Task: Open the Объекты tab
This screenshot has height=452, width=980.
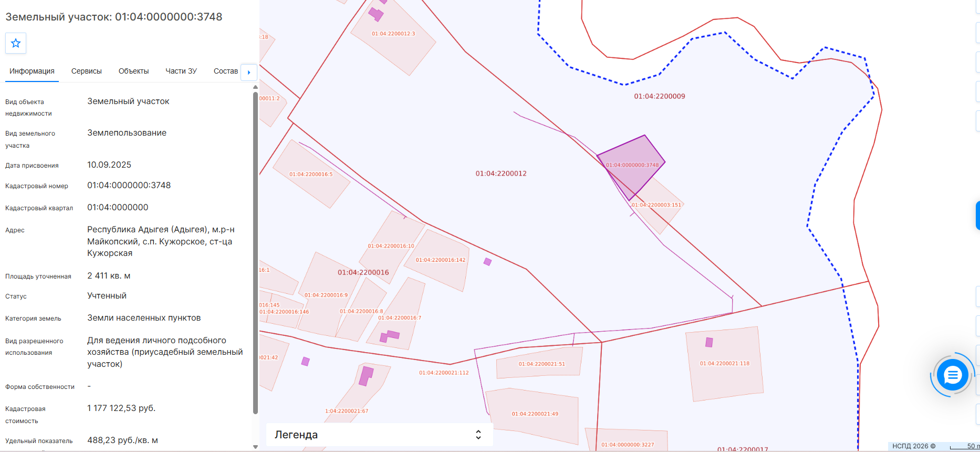Action: tap(133, 71)
